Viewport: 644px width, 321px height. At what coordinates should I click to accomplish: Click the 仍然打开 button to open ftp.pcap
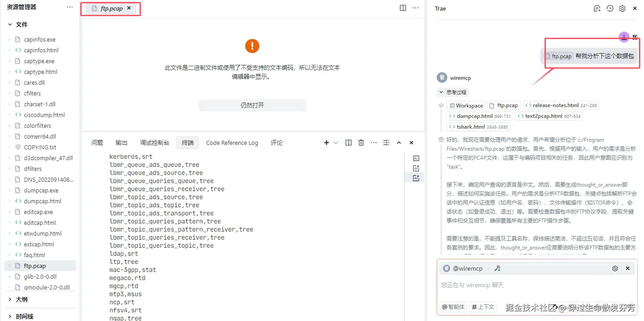pyautogui.click(x=252, y=105)
